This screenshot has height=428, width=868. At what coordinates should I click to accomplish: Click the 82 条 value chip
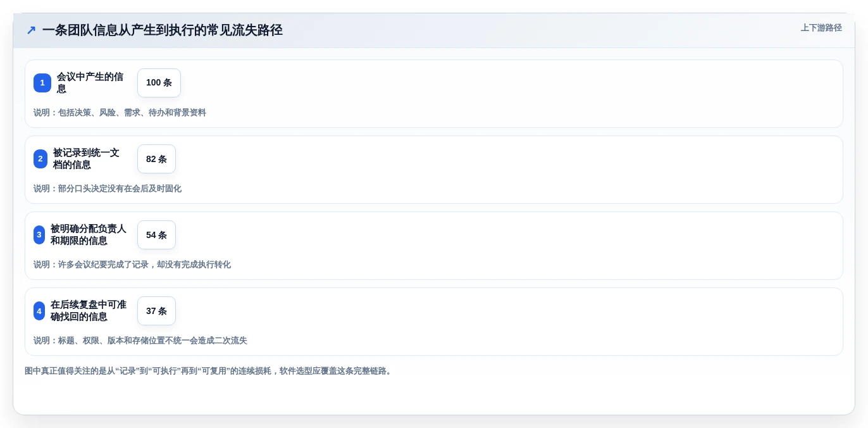pyautogui.click(x=156, y=159)
